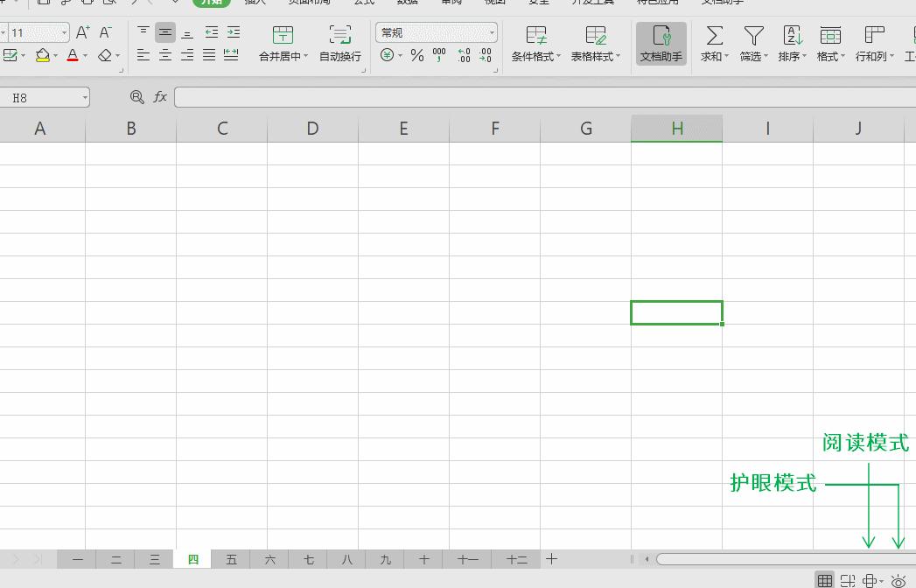Expand the currency symbol dropdown arrow

pos(400,56)
